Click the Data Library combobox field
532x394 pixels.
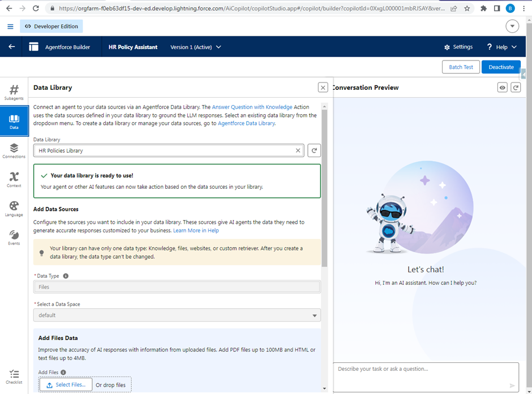tap(169, 150)
